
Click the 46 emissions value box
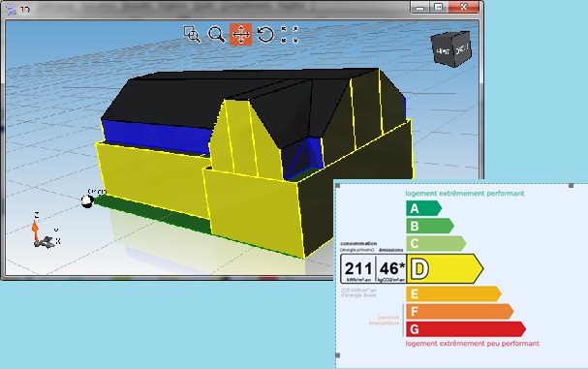(391, 269)
